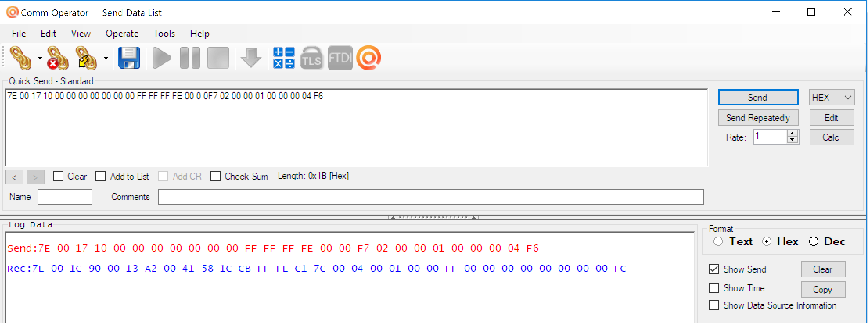Screen dimensions: 868x323
Task: Select the Dec format radio button
Action: click(814, 242)
